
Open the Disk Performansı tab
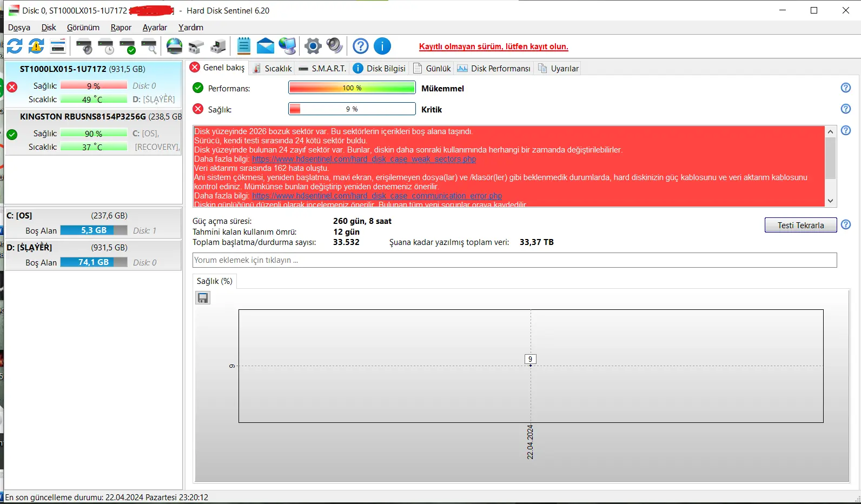(x=494, y=69)
